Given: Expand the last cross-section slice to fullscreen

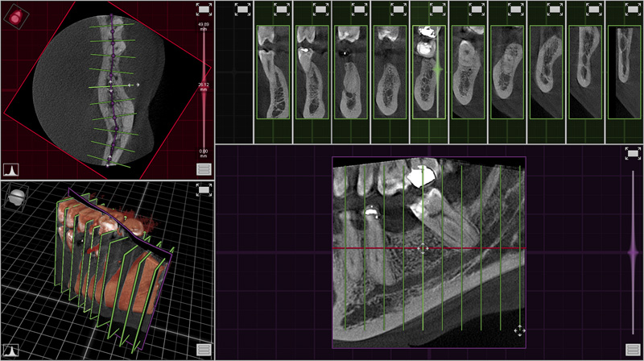Looking at the screenshot, I should 633,9.
